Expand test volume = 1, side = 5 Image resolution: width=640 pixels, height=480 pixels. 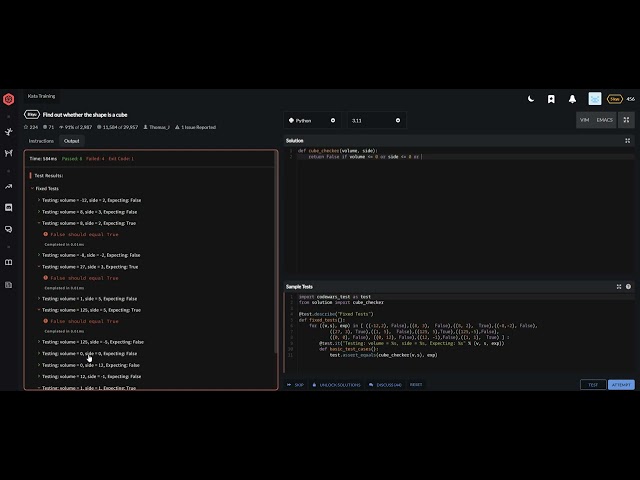pos(87,299)
